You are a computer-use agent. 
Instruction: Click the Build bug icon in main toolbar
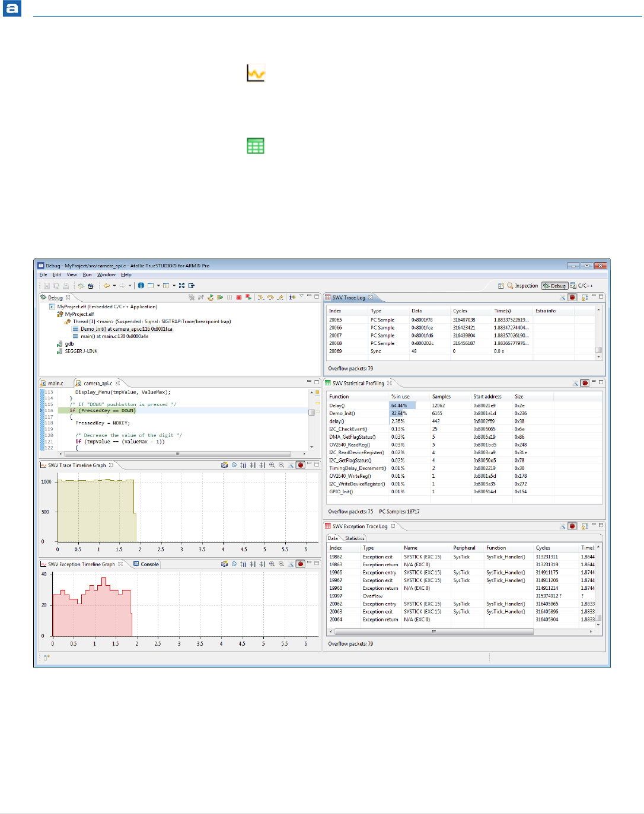click(x=81, y=286)
